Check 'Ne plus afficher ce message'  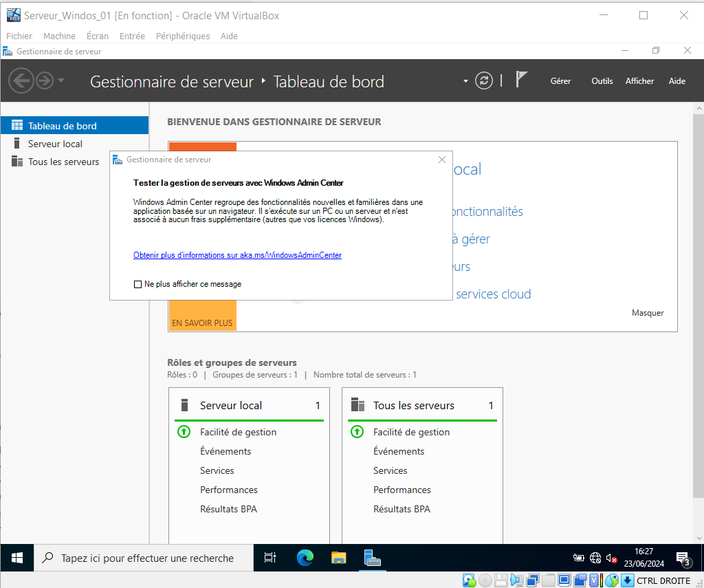coord(137,284)
